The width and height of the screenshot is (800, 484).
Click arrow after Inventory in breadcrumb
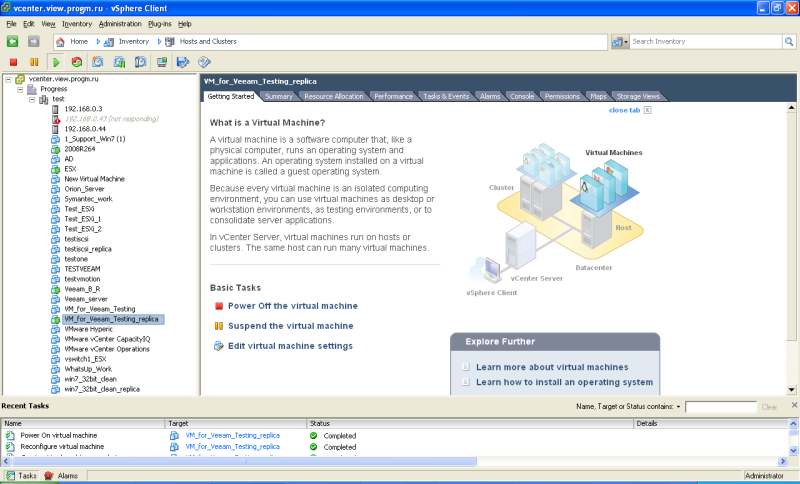click(159, 42)
